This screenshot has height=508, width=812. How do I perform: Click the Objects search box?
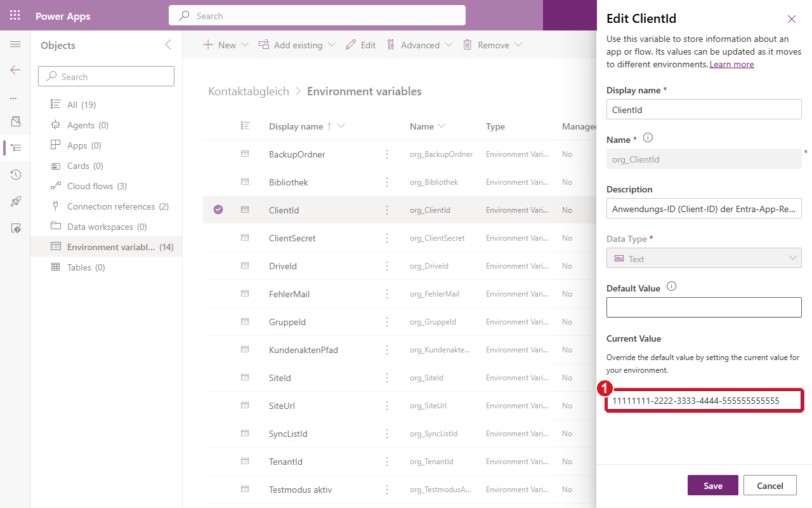click(106, 77)
